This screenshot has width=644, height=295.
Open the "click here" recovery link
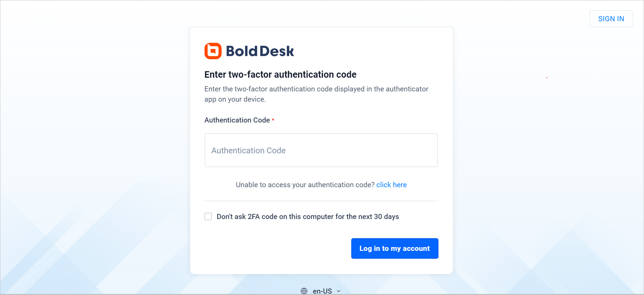point(392,185)
